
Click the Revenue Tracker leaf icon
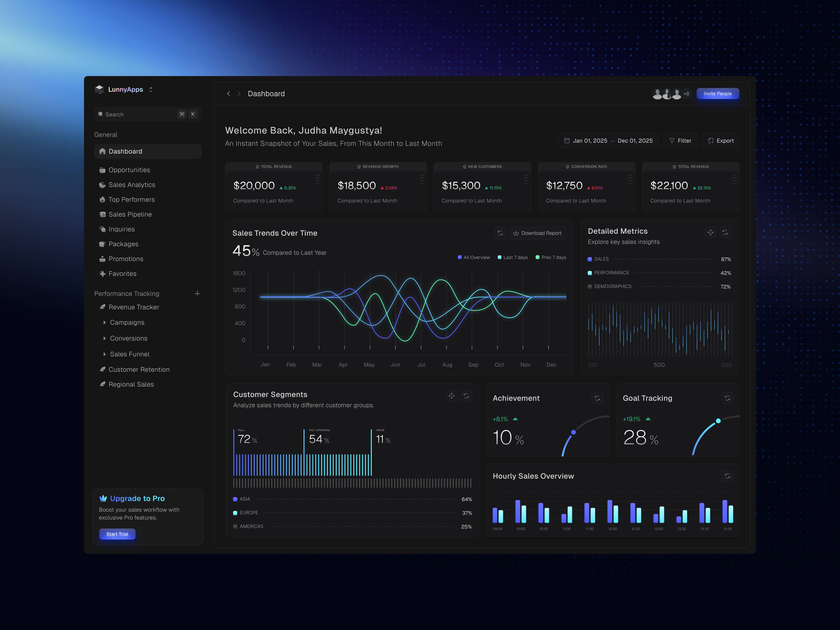[102, 307]
